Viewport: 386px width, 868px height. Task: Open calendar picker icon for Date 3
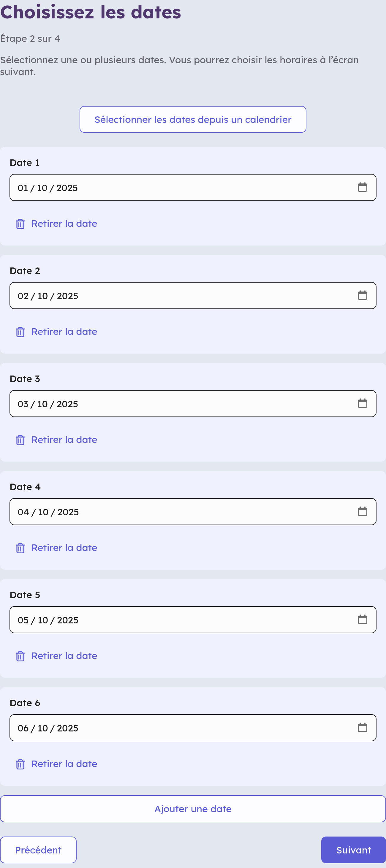click(x=362, y=403)
